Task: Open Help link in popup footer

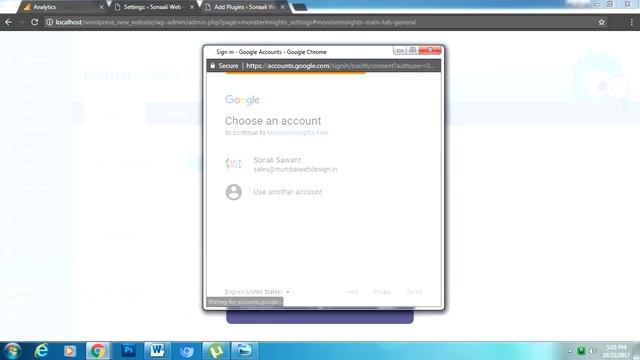Action: (352, 292)
